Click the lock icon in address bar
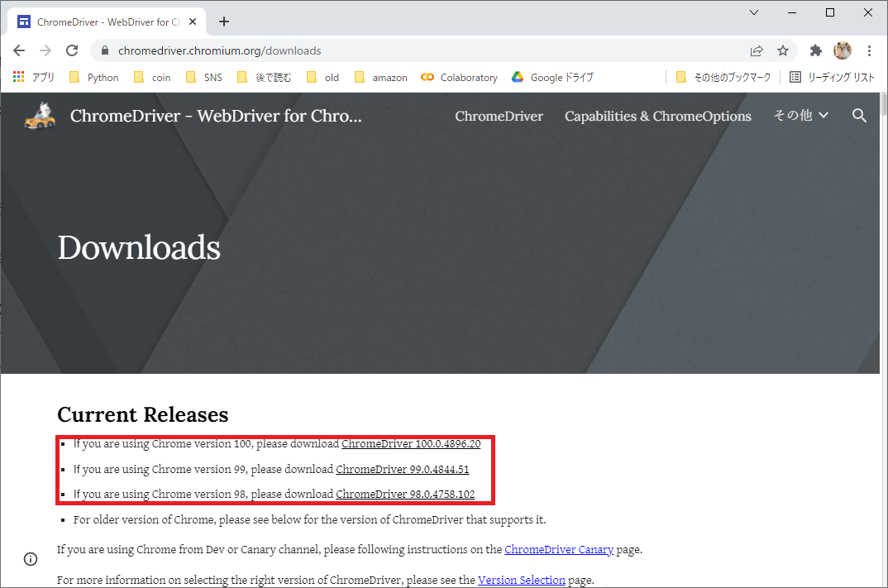 (x=105, y=50)
